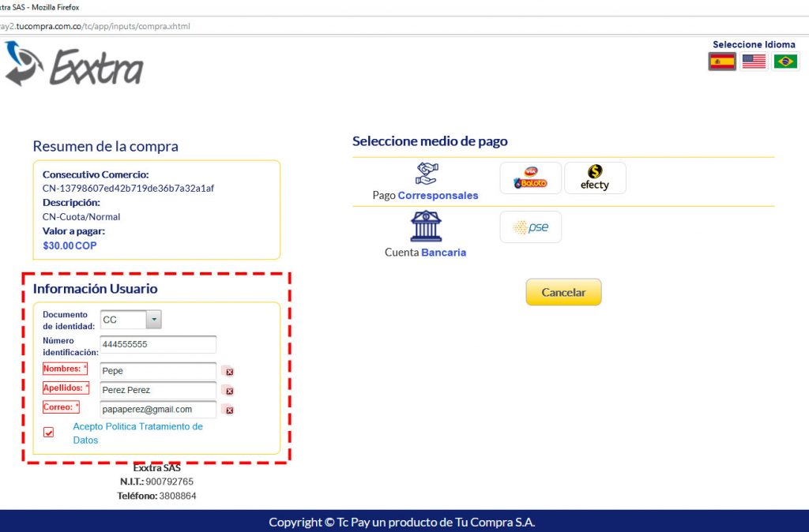This screenshot has width=809, height=532.
Task: Click the CN-Cuota/Normal description text
Action: 81,216
